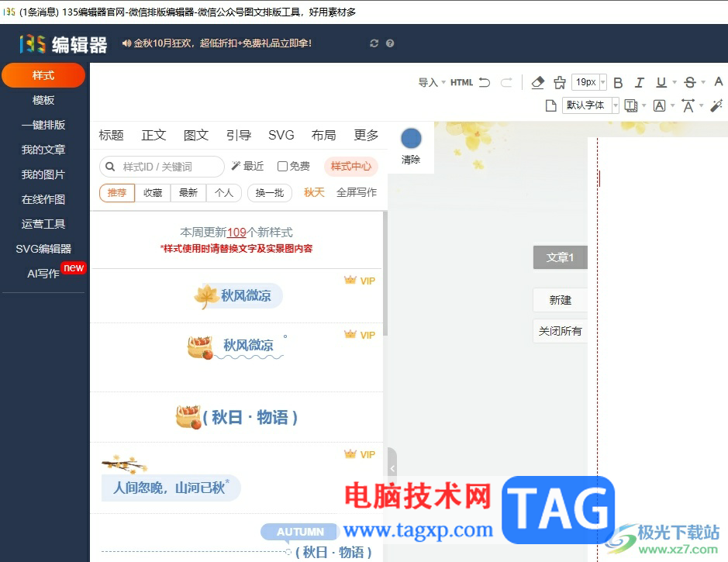
Task: Open 一键排版 in the sidebar
Action: point(43,125)
